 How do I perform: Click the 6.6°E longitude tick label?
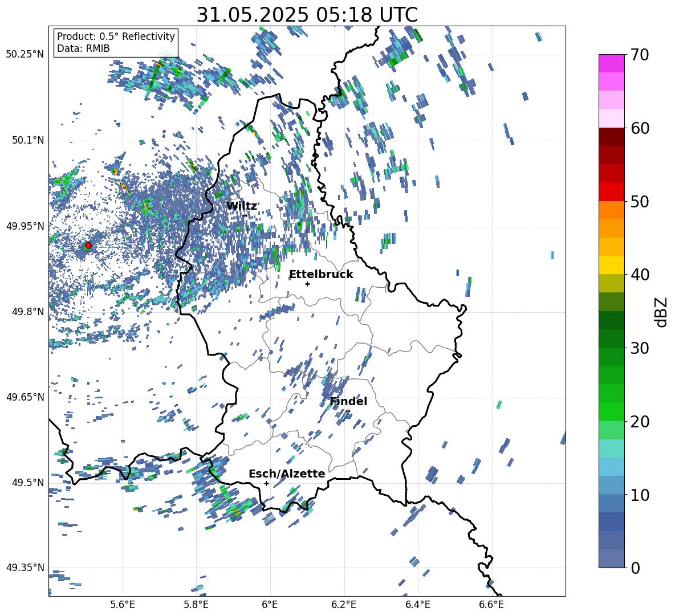click(x=491, y=605)
